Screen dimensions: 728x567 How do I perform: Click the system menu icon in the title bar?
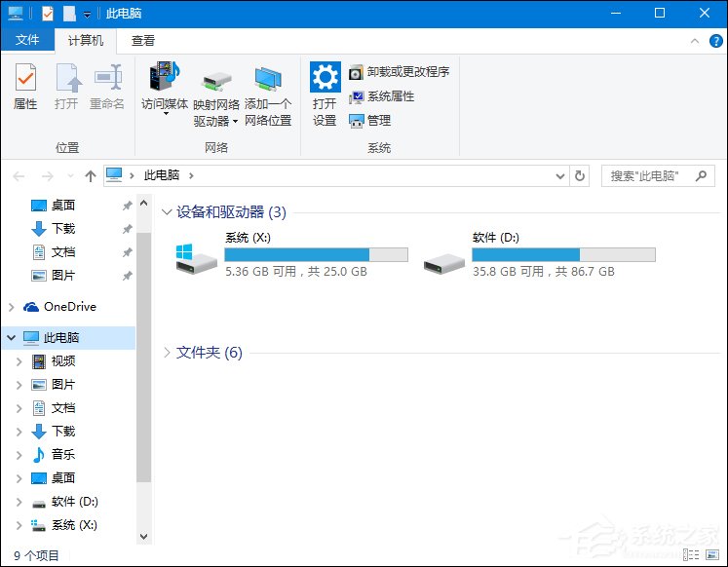16,13
